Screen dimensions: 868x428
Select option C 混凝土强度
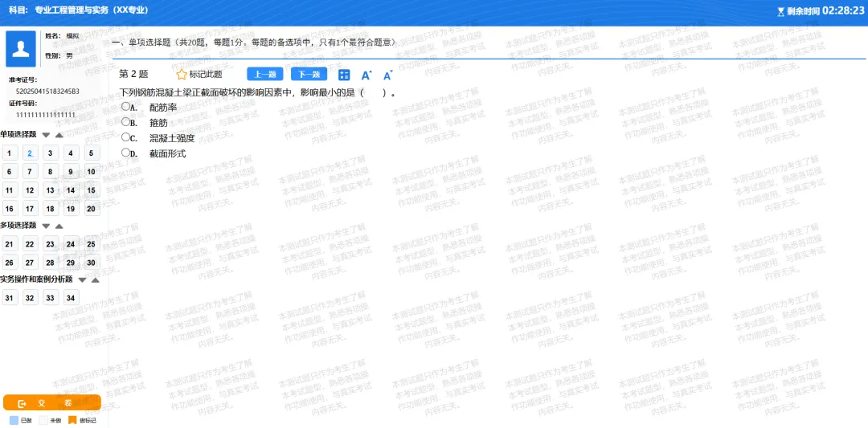(125, 137)
